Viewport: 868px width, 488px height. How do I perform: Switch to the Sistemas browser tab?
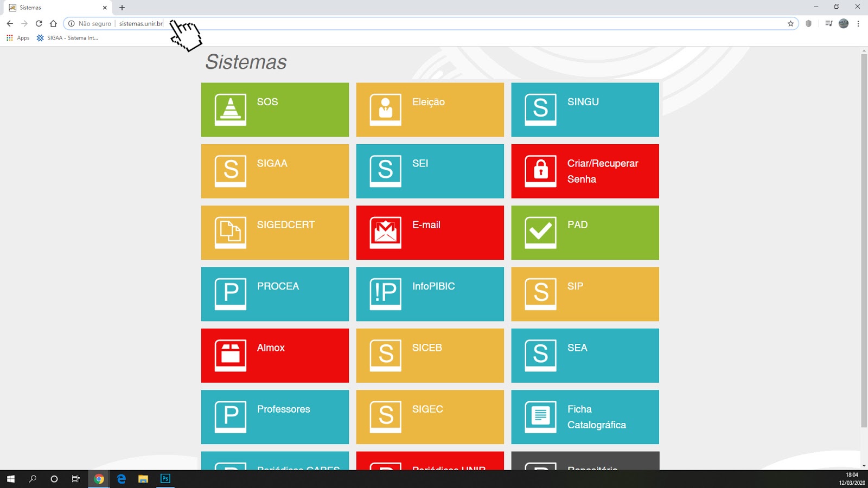57,8
